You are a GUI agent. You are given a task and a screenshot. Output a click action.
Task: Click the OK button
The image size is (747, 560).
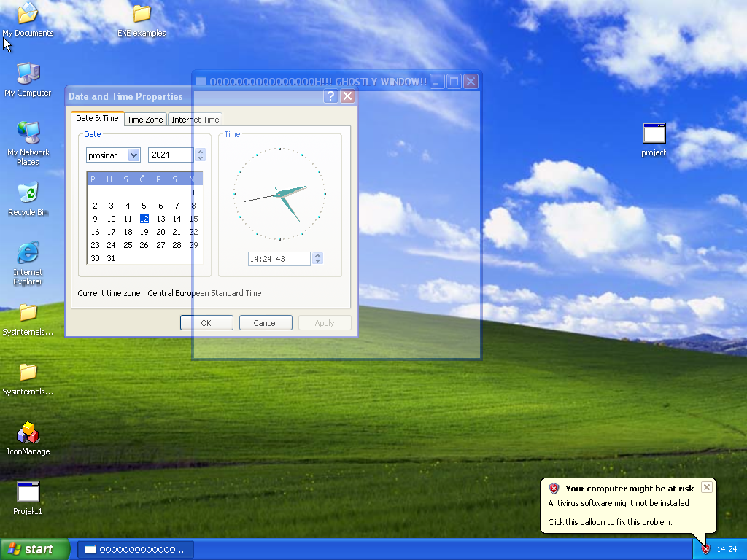click(206, 323)
